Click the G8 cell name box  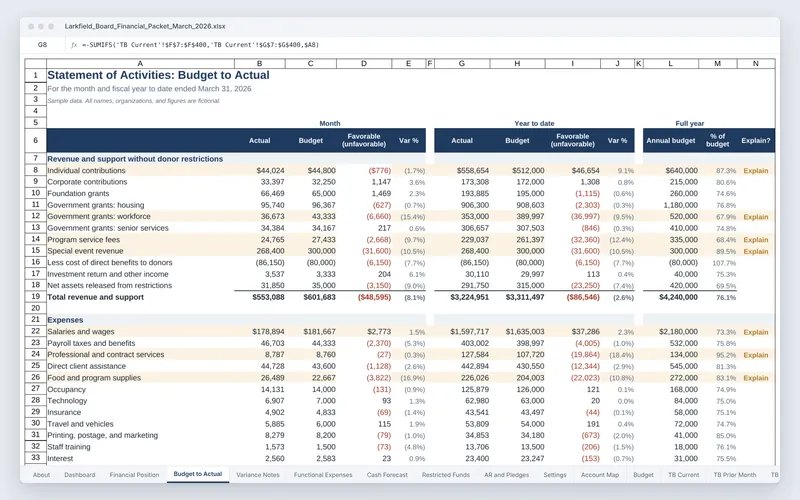click(x=42, y=45)
